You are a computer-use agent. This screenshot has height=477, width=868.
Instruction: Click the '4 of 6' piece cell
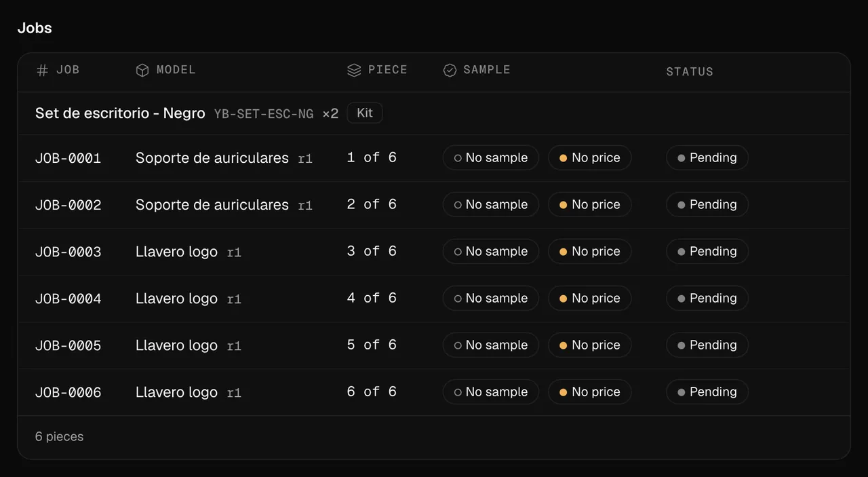click(x=372, y=298)
